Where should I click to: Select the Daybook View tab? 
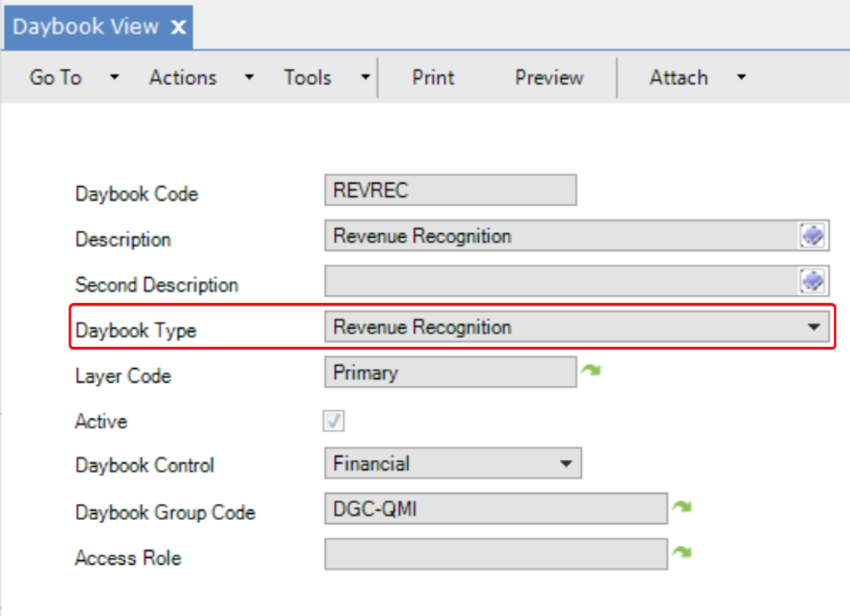pos(87,26)
